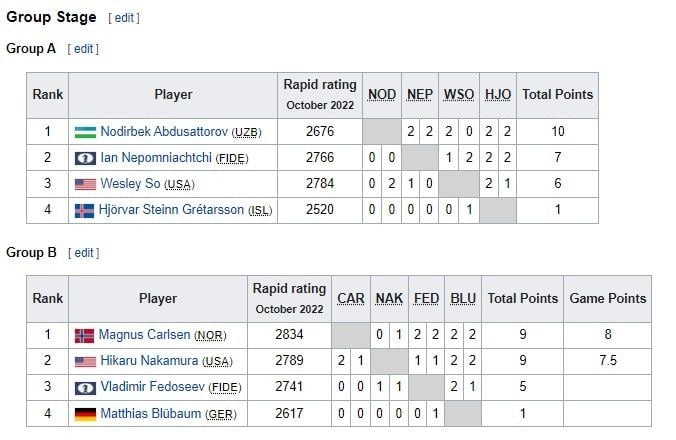This screenshot has height=440, width=676.
Task: Open Nodirbek Abdusattorov's player page
Action: [164, 131]
